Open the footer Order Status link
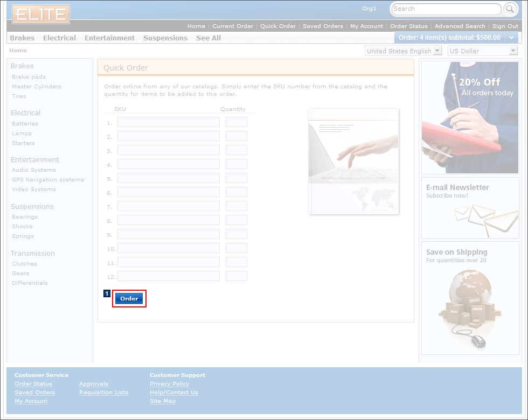 [33, 383]
